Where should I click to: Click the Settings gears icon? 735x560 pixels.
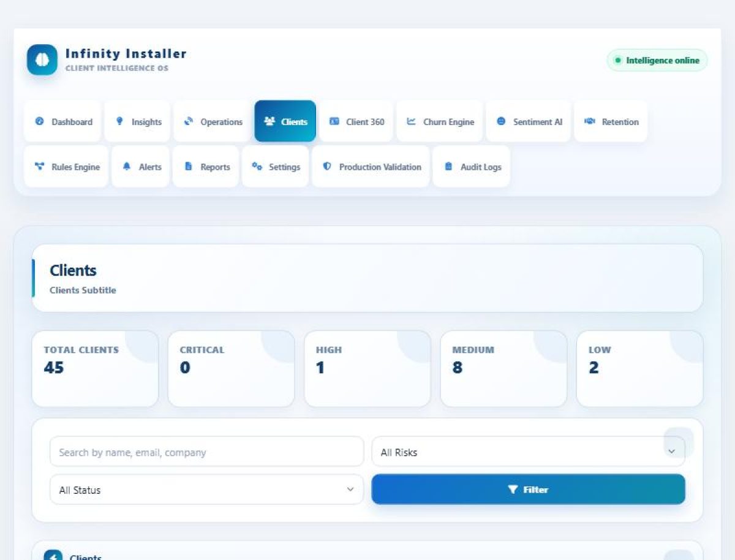(257, 166)
